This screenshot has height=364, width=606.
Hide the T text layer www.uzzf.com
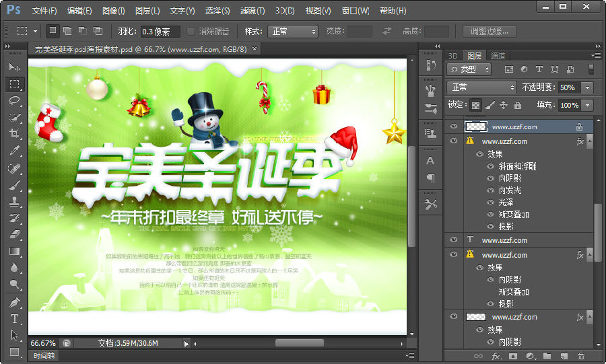pyautogui.click(x=453, y=240)
